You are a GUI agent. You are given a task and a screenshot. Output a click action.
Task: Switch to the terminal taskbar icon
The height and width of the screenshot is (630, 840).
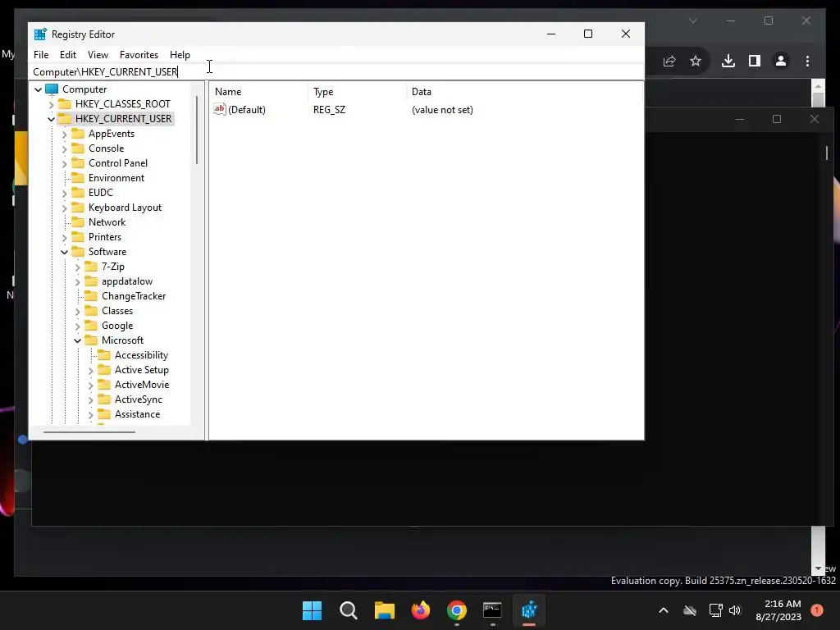492,610
